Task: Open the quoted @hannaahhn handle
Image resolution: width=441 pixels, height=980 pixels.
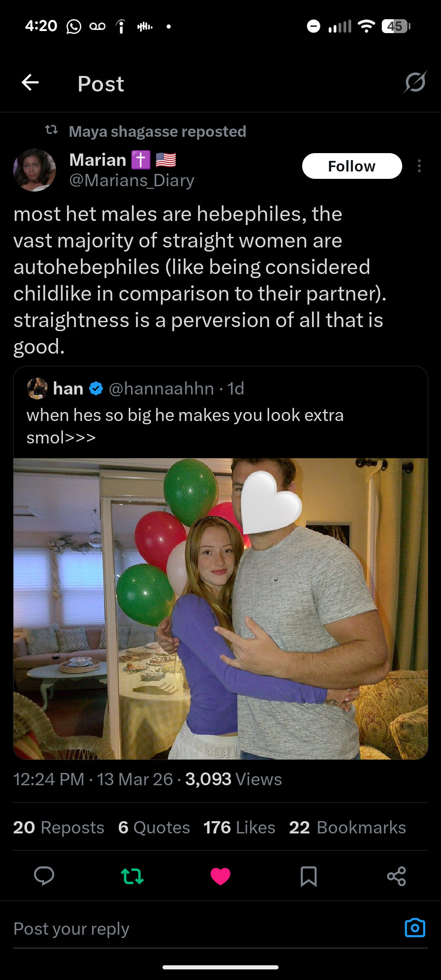Action: pyautogui.click(x=161, y=389)
